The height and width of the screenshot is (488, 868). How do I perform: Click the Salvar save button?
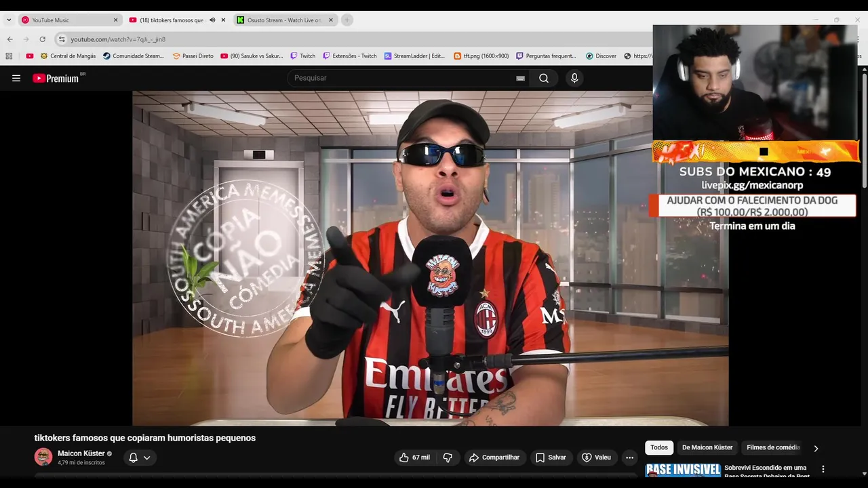(x=551, y=457)
